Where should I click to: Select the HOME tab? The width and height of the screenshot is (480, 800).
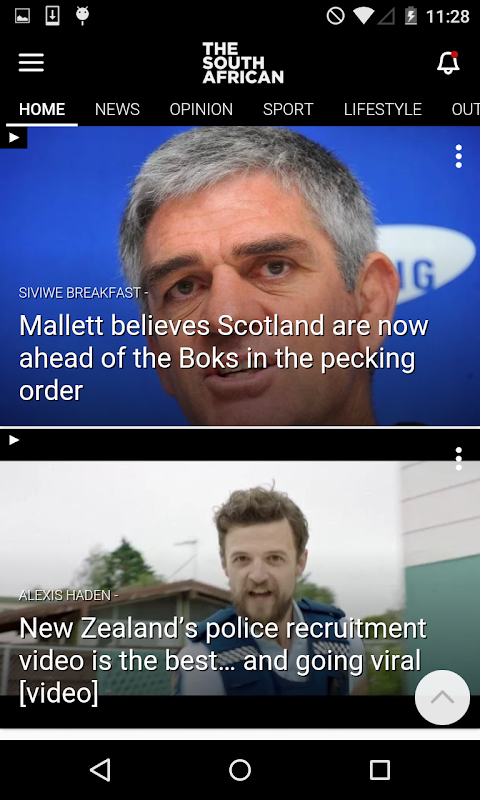tap(42, 109)
